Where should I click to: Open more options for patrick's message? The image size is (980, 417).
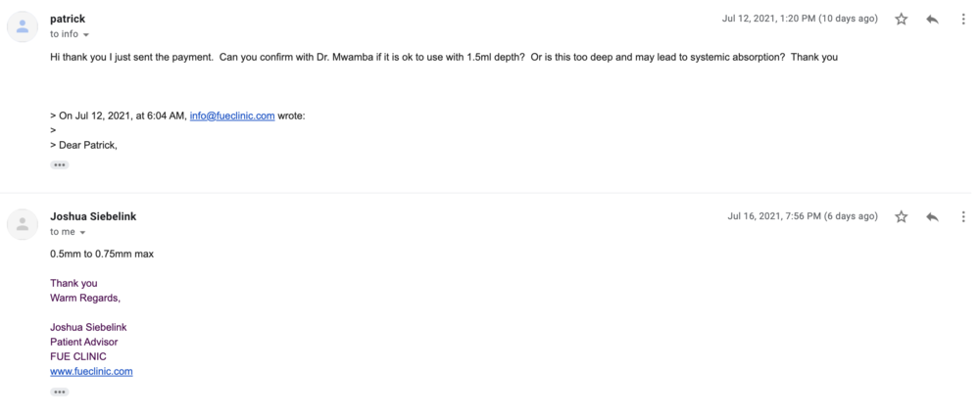coord(963,20)
